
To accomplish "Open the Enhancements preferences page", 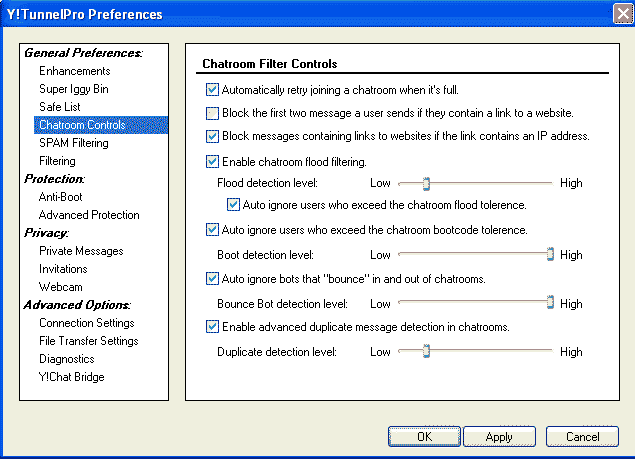I will click(75, 71).
